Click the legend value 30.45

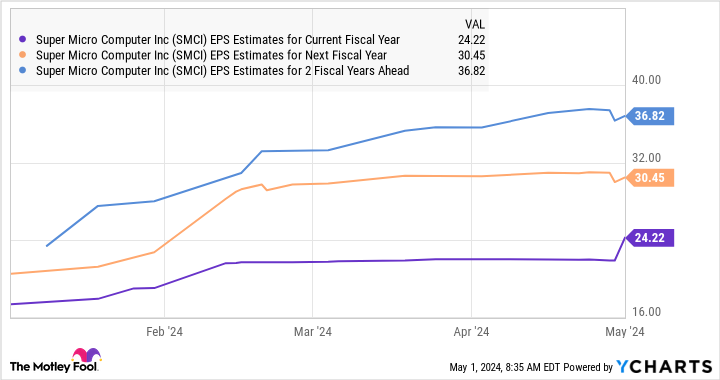[472, 56]
